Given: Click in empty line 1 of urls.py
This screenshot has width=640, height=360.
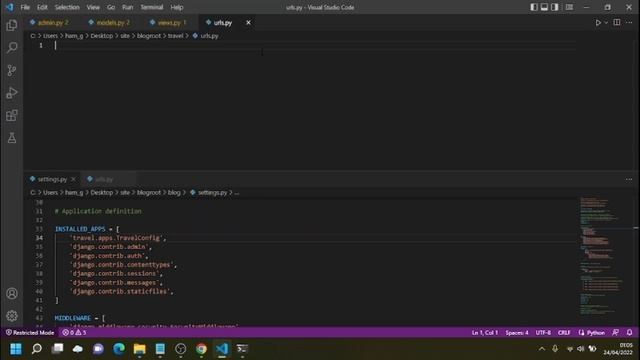Looking at the screenshot, I should tap(314, 46).
